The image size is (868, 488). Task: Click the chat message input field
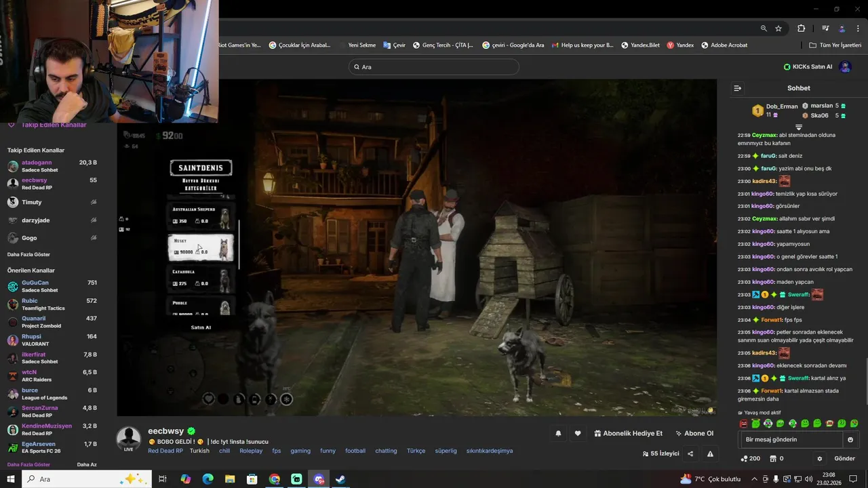pos(791,440)
